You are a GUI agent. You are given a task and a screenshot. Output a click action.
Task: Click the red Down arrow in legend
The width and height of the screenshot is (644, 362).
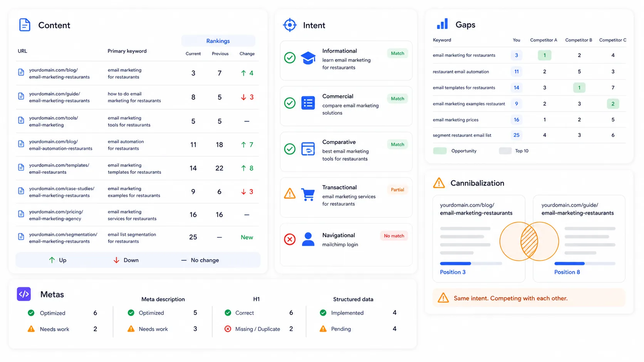pos(116,260)
